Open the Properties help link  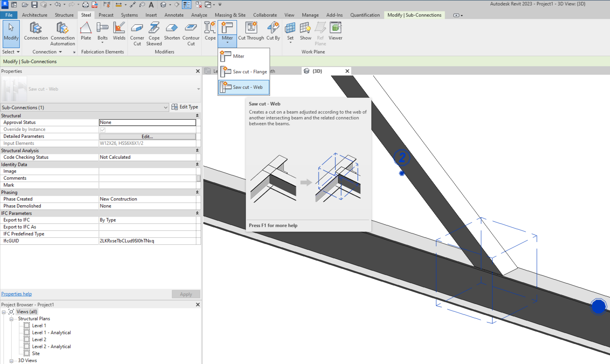point(16,294)
